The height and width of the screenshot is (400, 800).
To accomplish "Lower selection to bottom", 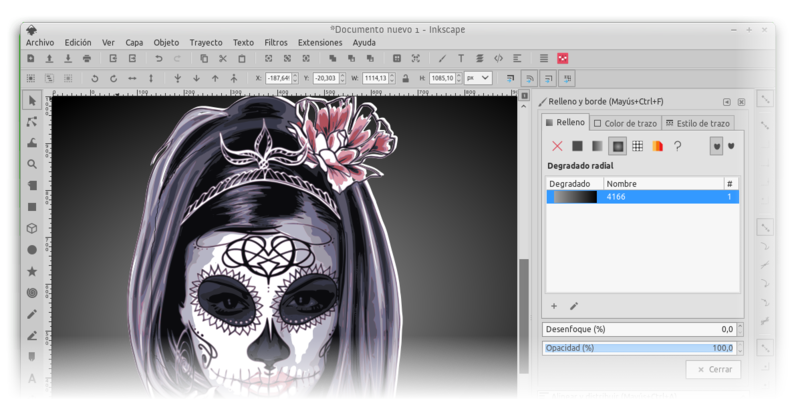I will click(178, 79).
